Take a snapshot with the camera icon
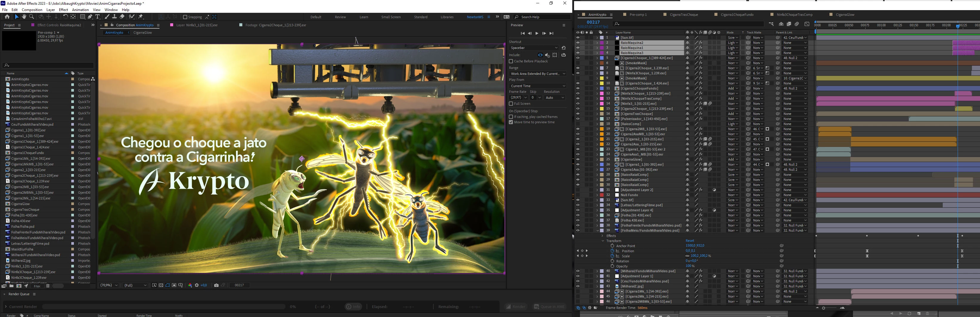 tap(216, 285)
